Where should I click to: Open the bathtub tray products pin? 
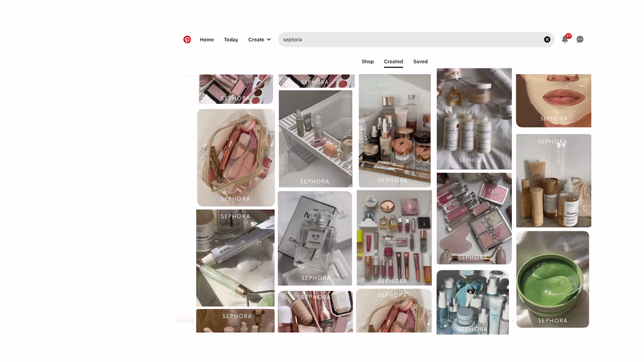pyautogui.click(x=316, y=139)
